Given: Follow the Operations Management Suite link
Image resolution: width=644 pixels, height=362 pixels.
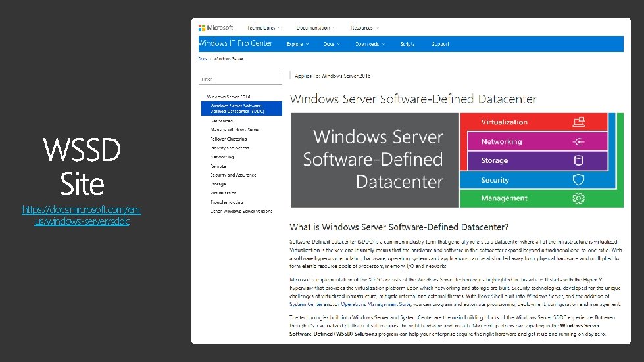Looking at the screenshot, I should (x=376, y=304).
